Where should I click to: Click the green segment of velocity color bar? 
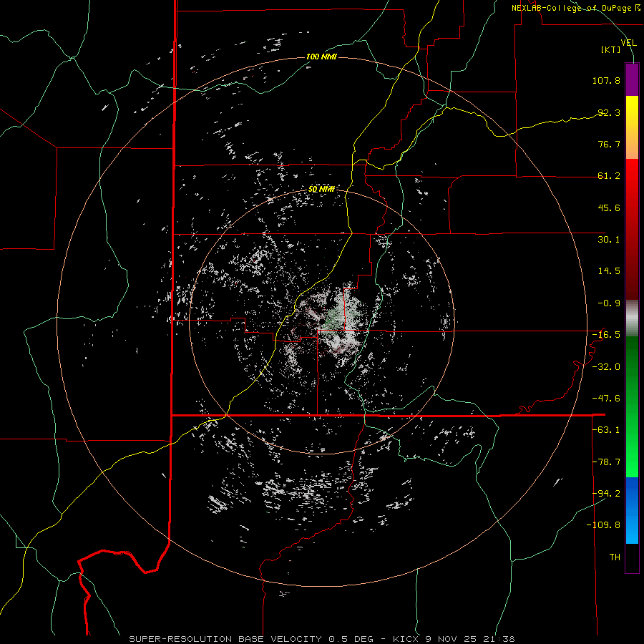tap(632, 406)
